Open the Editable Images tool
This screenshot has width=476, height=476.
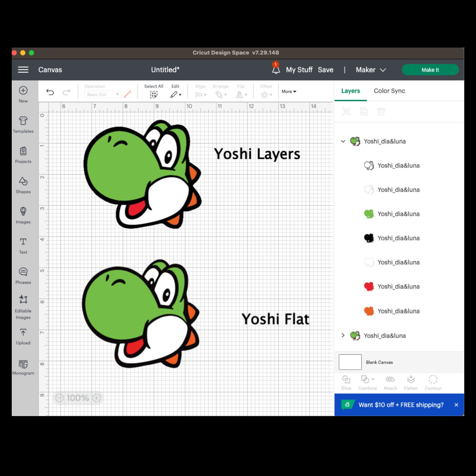[23, 307]
